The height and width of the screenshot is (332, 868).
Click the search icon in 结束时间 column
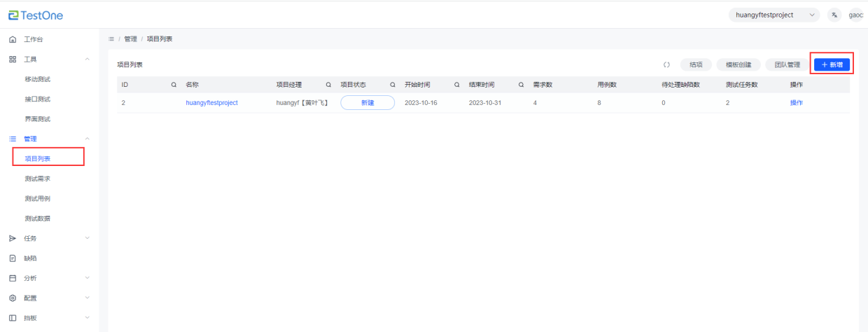point(521,85)
